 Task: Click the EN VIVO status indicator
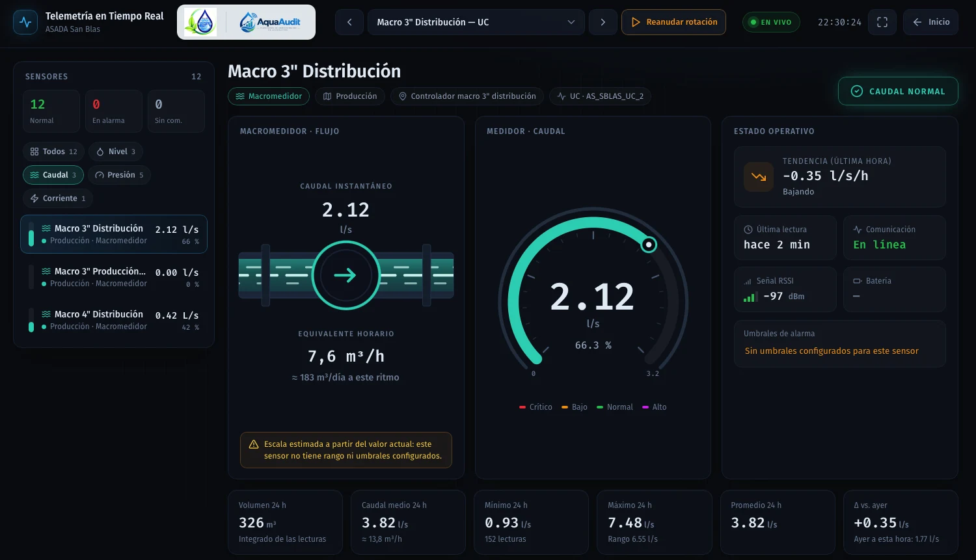pyautogui.click(x=771, y=22)
